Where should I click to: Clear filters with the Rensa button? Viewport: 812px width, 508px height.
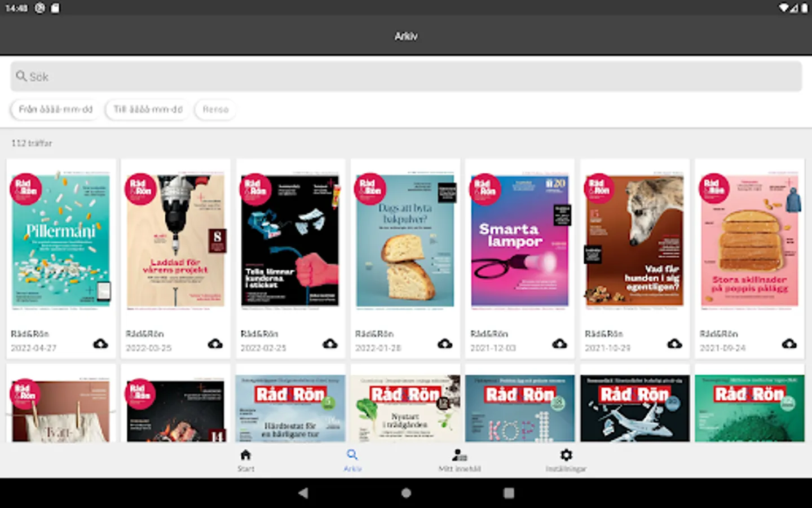(x=215, y=110)
